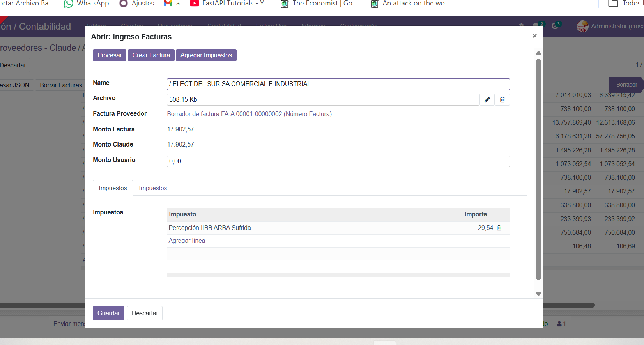Click the dialog scrollbar down arrow
644x345 pixels.
coord(538,294)
